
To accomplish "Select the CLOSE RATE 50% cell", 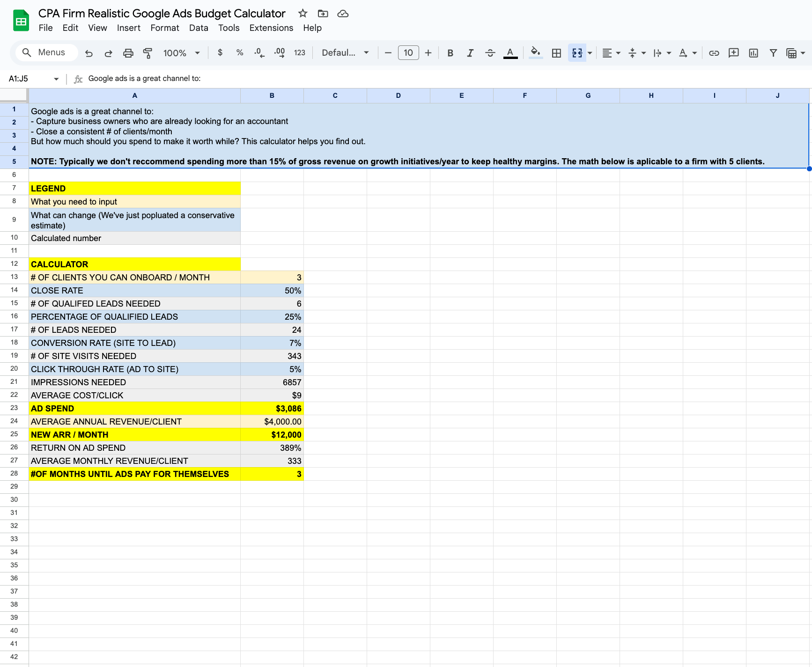I will 272,291.
